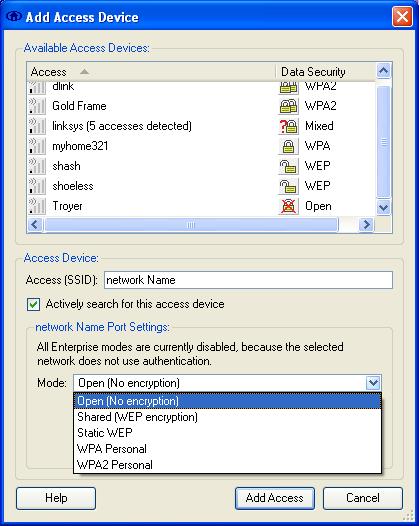
Task: Select the shoeless network entry
Action: tap(201, 186)
